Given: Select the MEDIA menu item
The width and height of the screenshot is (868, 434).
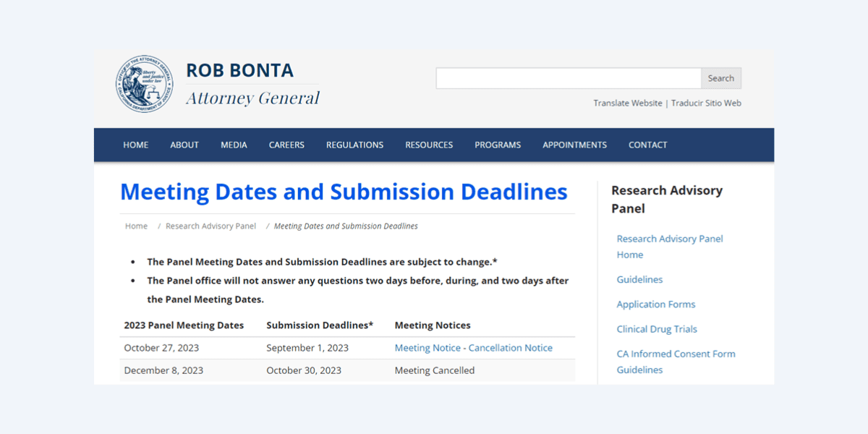Looking at the screenshot, I should tap(234, 145).
